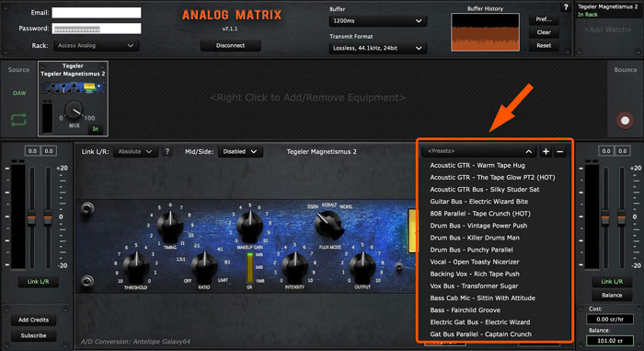The image size is (644, 351).
Task: Open the Link L/R Absolute dropdown
Action: pyautogui.click(x=134, y=151)
